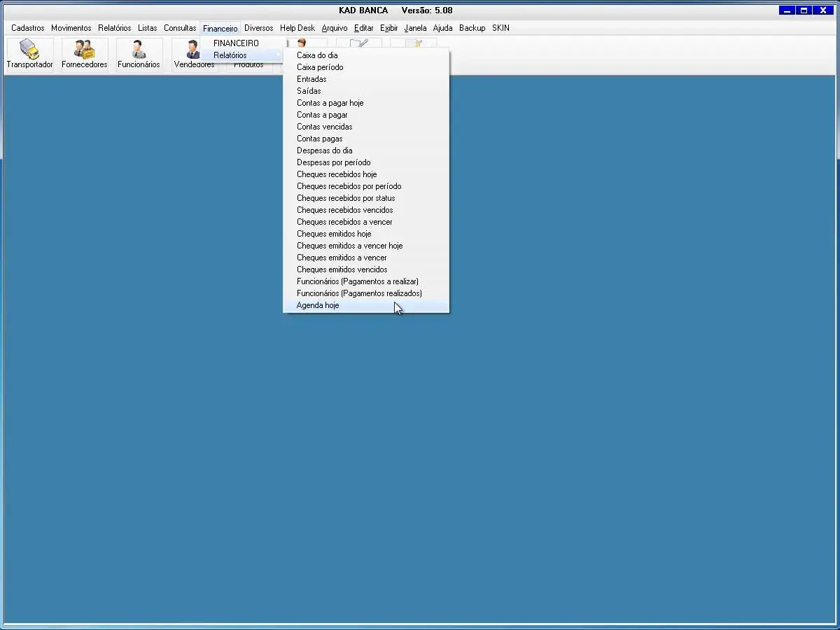Choose Cheques emitidos vencidos entry
This screenshot has width=840, height=630.
(x=342, y=269)
